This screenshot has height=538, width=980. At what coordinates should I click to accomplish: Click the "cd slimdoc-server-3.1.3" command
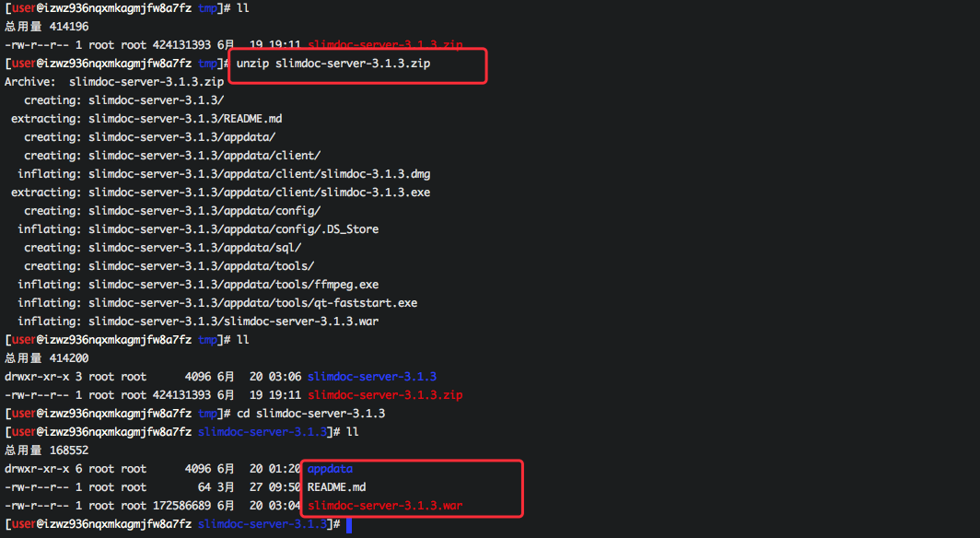point(310,414)
